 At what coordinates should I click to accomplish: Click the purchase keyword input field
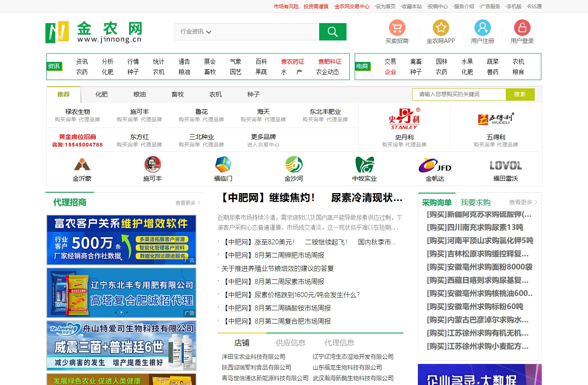[459, 94]
